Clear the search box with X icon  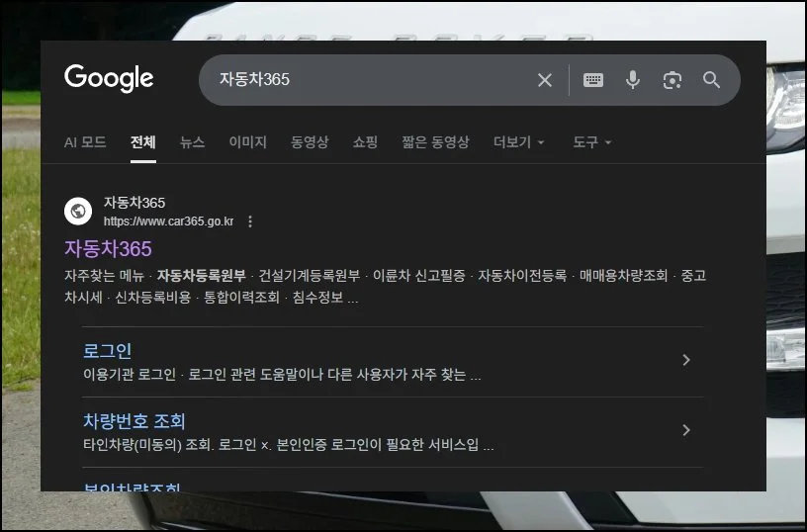(x=545, y=80)
